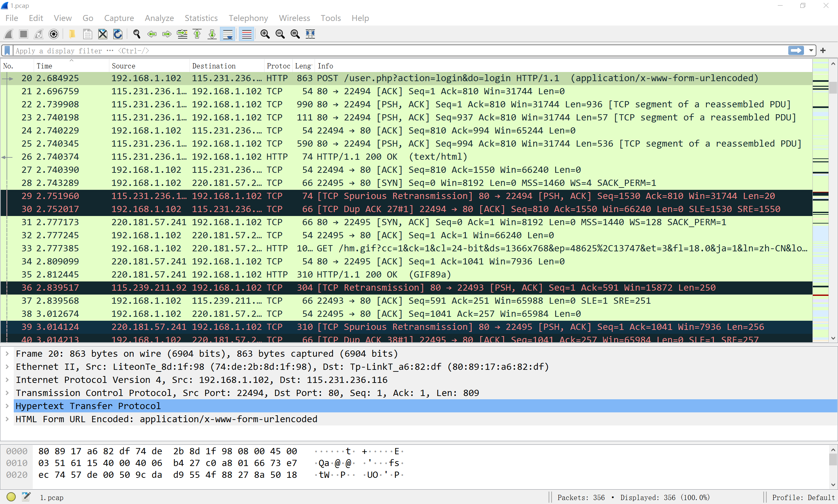Open the Wireless menu
Screen dimensions: 838x504
[295, 18]
